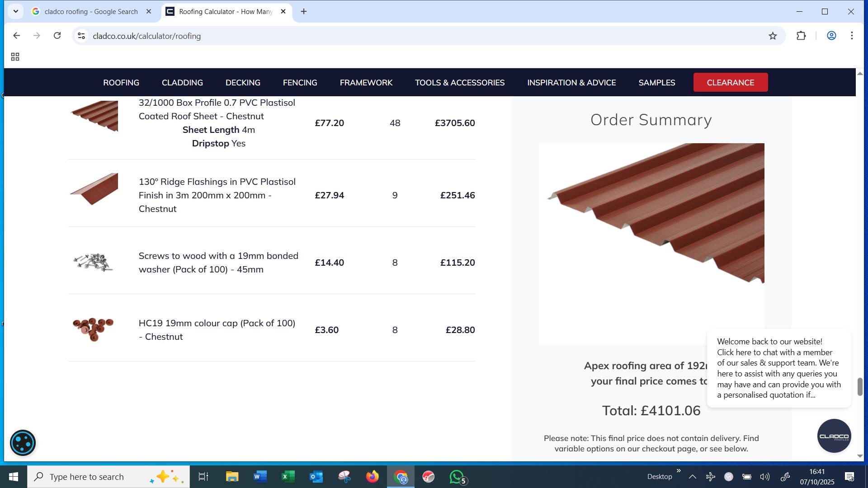Open the HC19 colour cap thumbnail

click(93, 329)
